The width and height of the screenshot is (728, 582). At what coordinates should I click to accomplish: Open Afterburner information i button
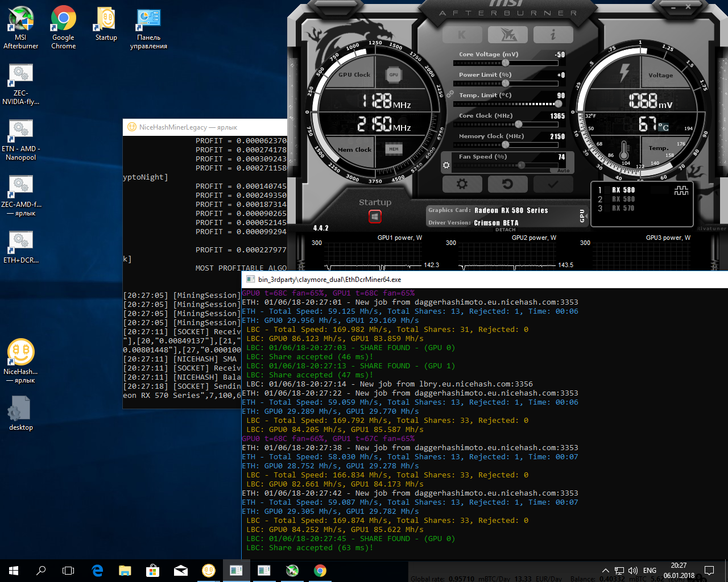[553, 35]
